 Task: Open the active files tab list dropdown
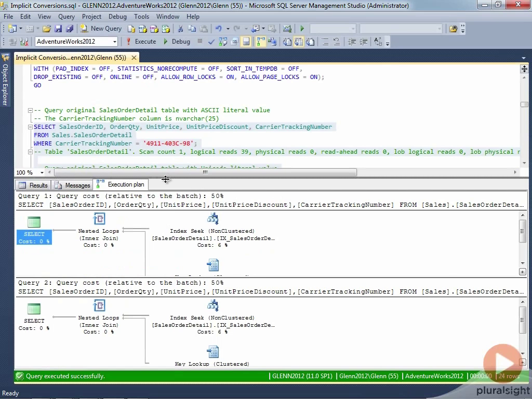tap(524, 58)
